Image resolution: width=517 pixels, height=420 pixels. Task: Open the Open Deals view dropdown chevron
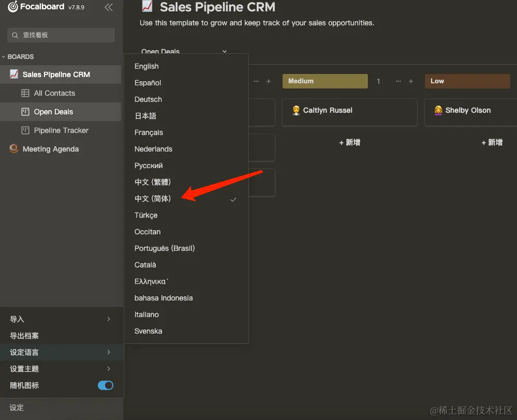tap(225, 51)
